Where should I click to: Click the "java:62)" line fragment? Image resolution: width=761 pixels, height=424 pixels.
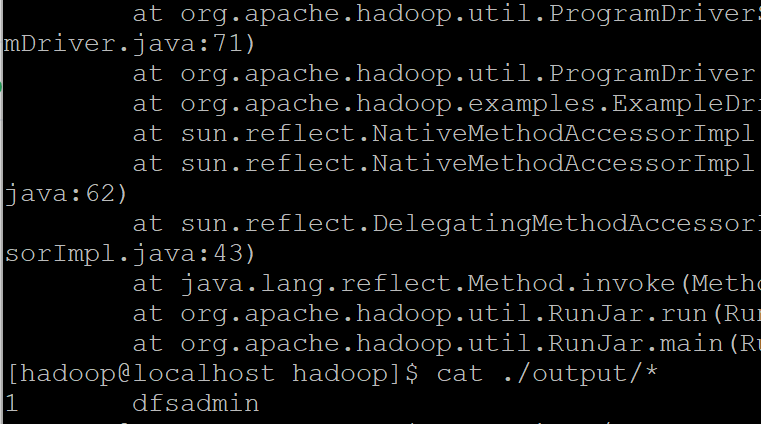66,194
